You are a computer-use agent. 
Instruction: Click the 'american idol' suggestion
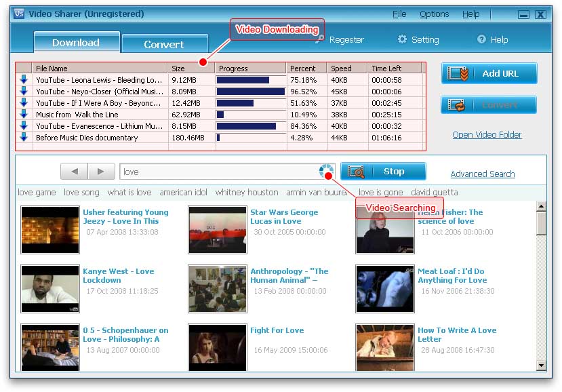pyautogui.click(x=183, y=193)
